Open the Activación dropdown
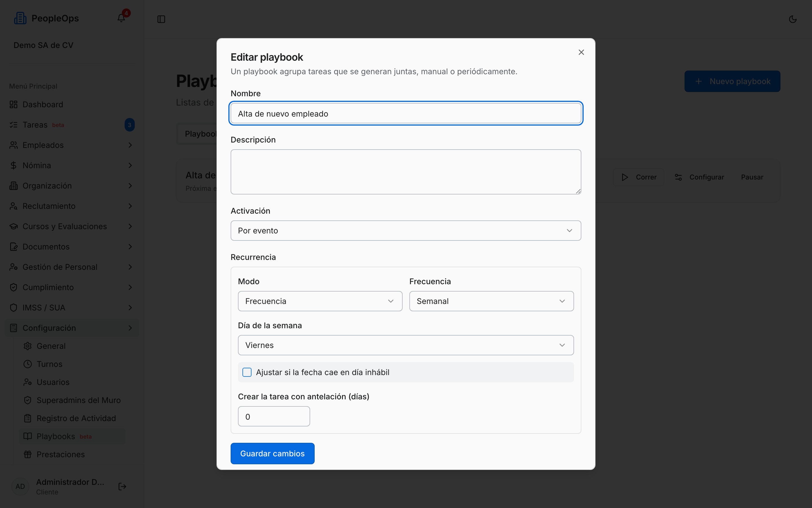This screenshot has width=812, height=508. (406, 231)
